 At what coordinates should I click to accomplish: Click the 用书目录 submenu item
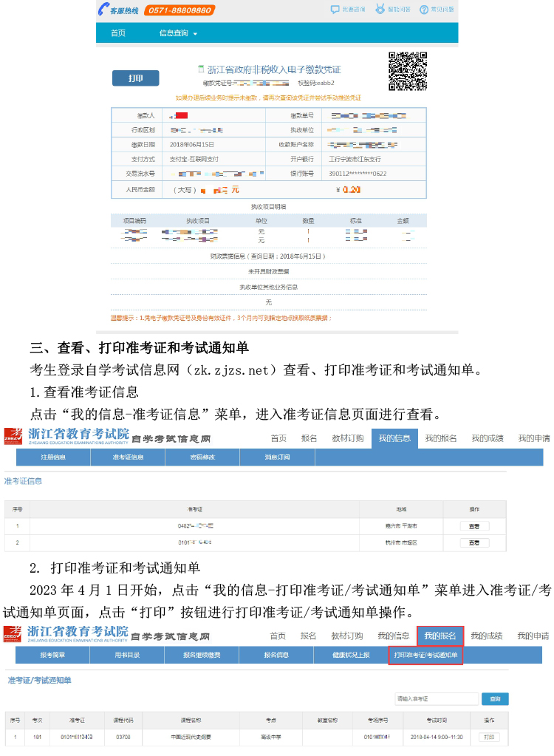pyautogui.click(x=127, y=655)
